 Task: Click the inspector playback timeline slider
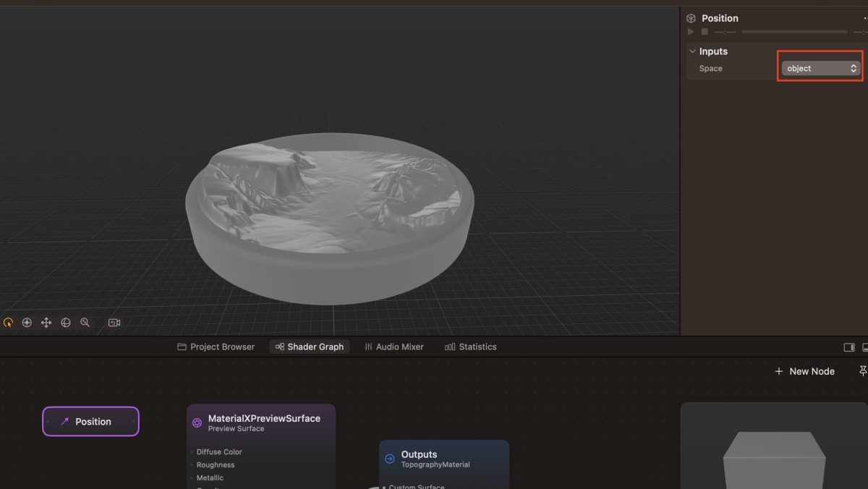click(794, 32)
